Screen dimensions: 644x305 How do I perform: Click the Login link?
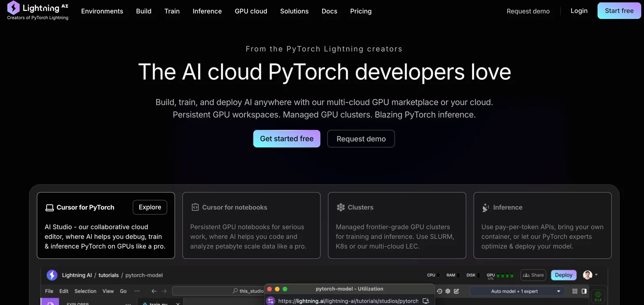coord(579,11)
